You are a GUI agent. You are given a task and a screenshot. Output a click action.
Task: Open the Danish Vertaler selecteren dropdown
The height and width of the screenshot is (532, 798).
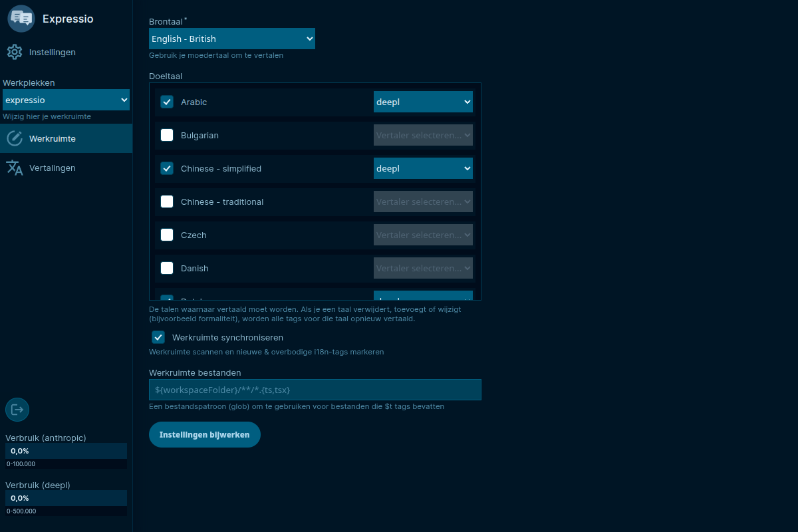click(x=423, y=268)
